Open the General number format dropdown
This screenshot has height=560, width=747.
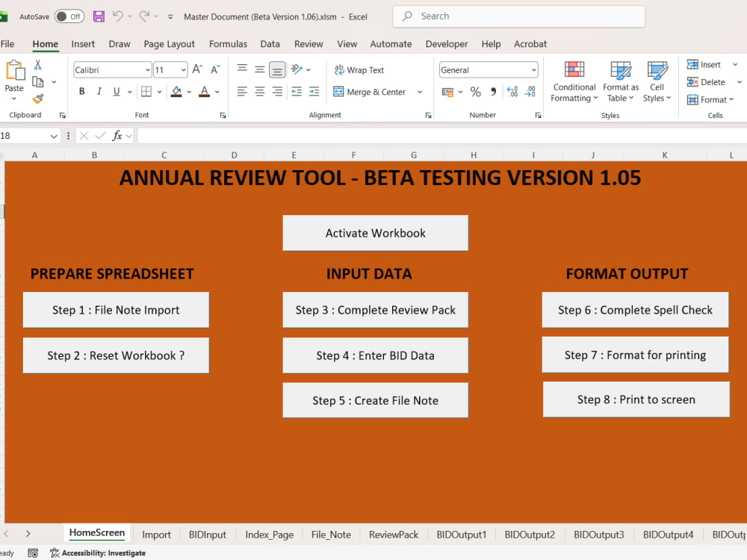(x=534, y=70)
